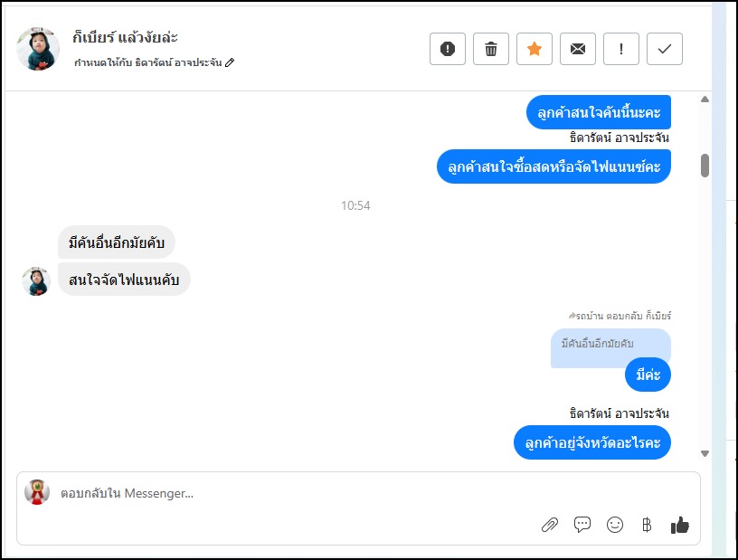Click the baht payment icon
This screenshot has width=738, height=560.
point(646,525)
